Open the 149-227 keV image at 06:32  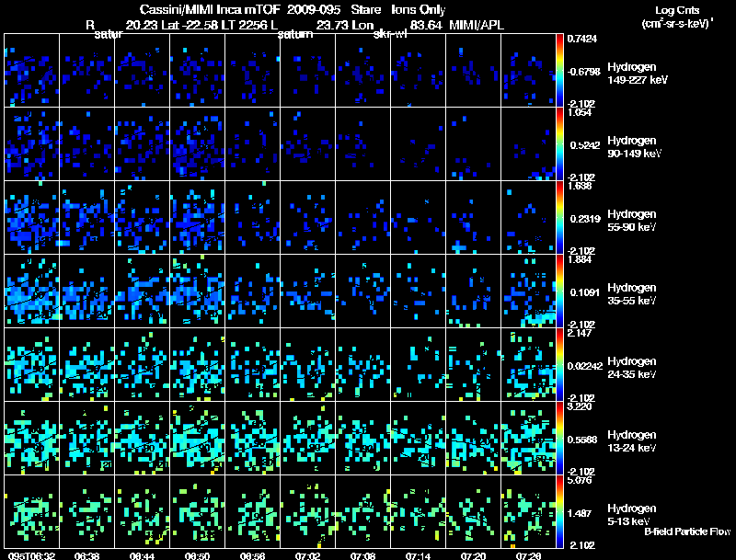pos(31,70)
